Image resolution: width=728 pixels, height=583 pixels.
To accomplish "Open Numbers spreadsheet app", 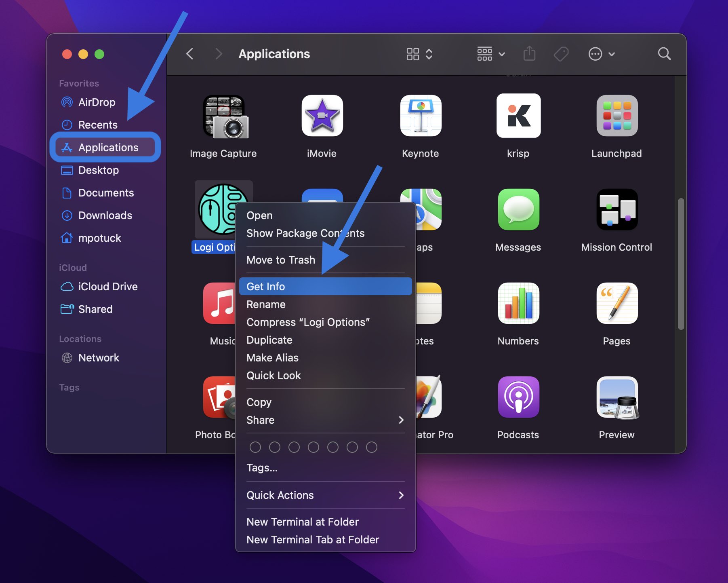I will coord(518,304).
